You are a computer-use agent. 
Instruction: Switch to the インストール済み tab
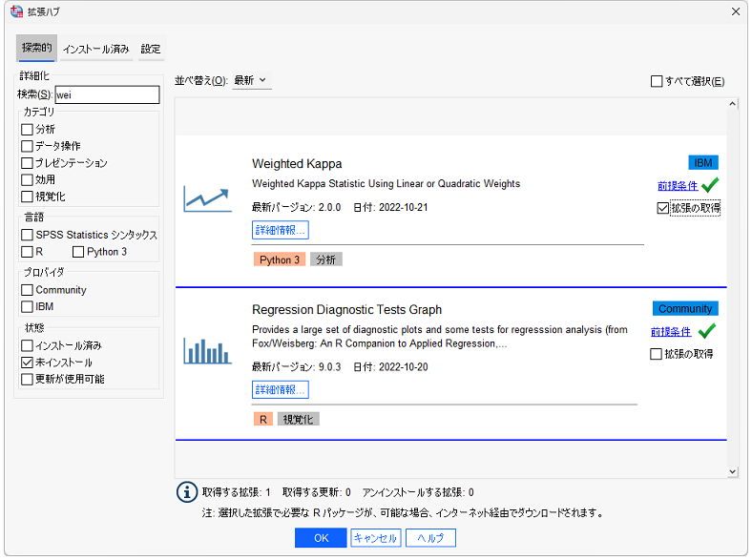95,49
